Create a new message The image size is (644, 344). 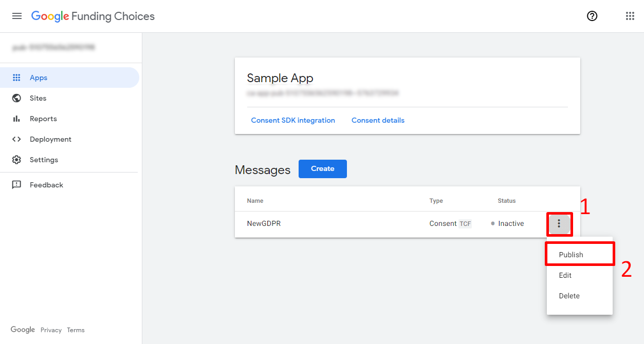click(x=323, y=169)
